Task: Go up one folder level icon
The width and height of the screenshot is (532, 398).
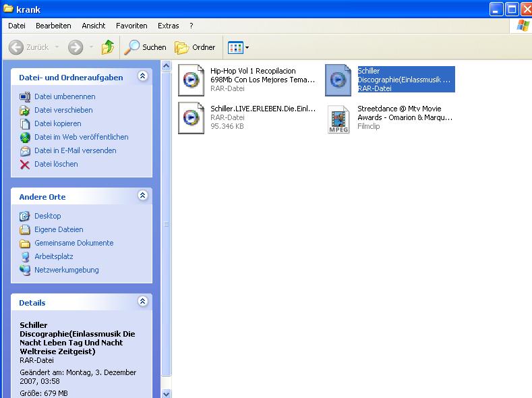Action: pos(108,47)
